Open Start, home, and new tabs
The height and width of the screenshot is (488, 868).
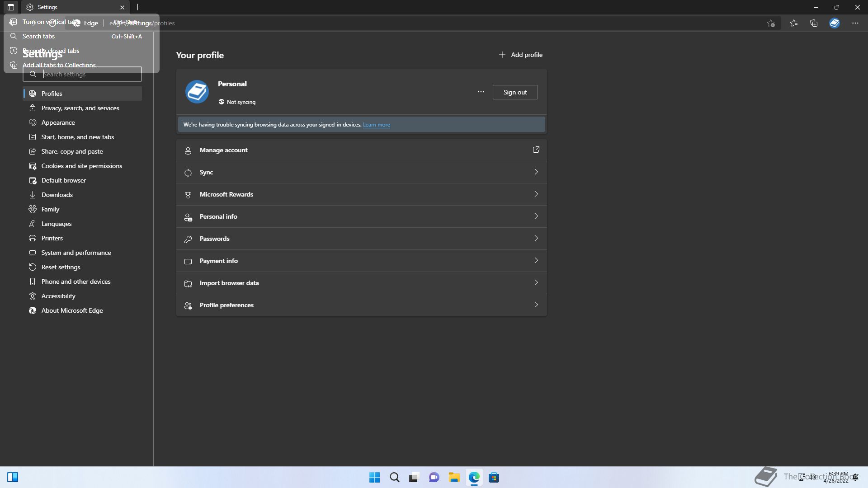coord(82,137)
